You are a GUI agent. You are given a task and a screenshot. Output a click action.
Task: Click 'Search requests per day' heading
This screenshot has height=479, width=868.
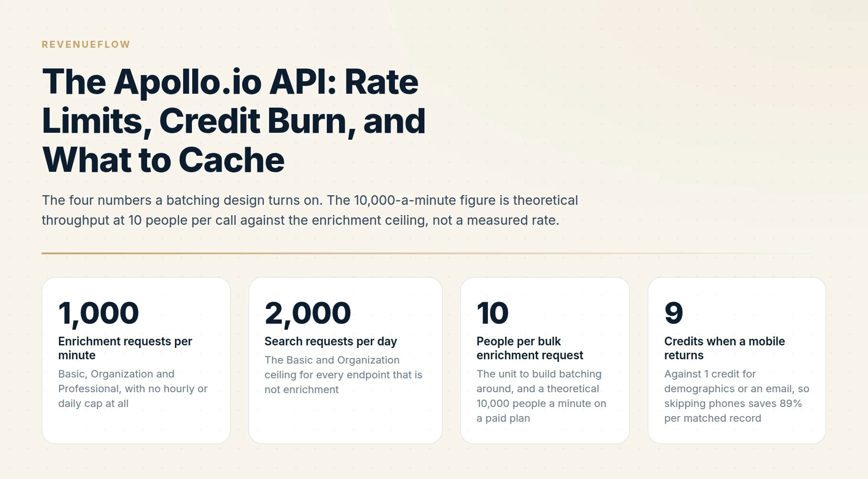(x=331, y=341)
